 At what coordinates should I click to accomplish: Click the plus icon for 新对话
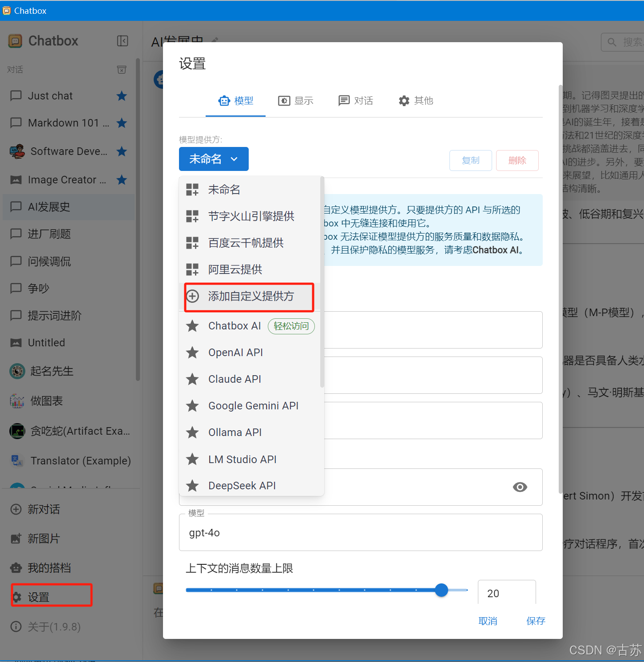coord(16,509)
